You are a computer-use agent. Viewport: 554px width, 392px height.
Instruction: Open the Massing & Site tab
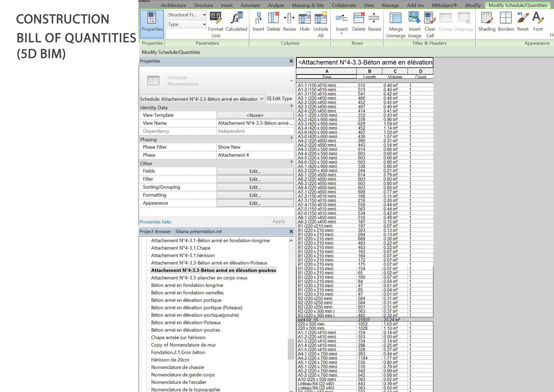(x=308, y=5)
